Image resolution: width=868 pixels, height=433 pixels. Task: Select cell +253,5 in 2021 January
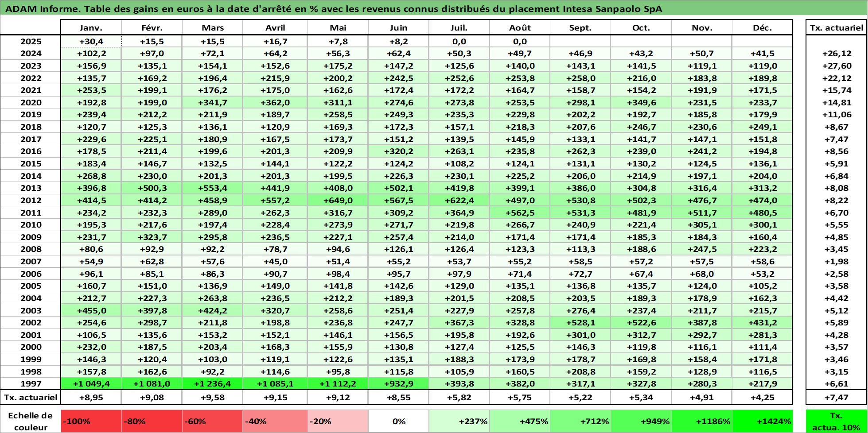pos(91,90)
